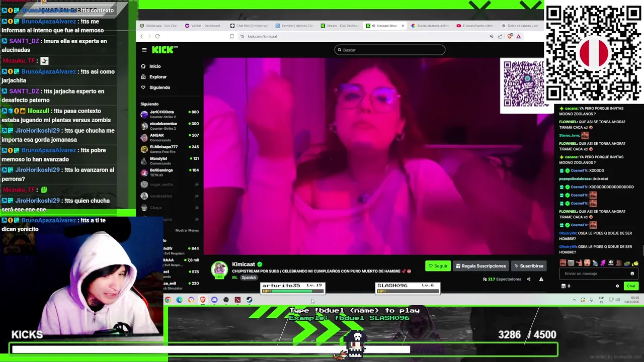The height and width of the screenshot is (362, 644).
Task: Click the Kimicaat channel name
Action: tap(244, 264)
